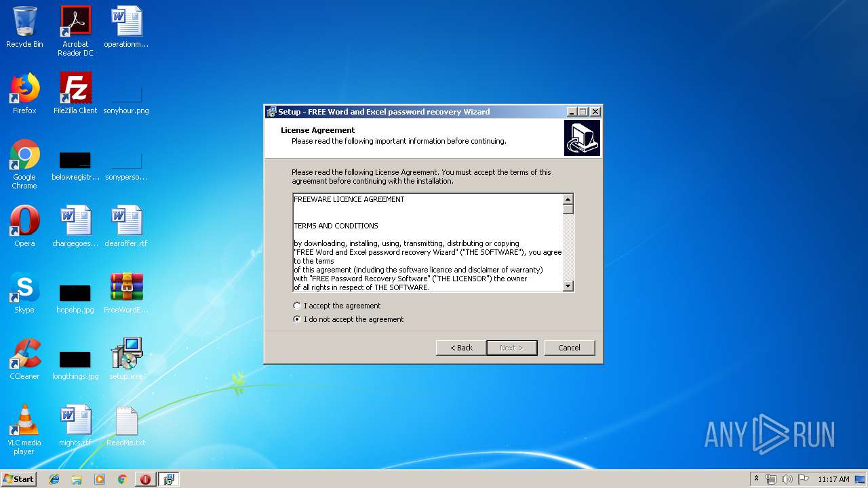Open VLC media player shortcut

tap(24, 430)
